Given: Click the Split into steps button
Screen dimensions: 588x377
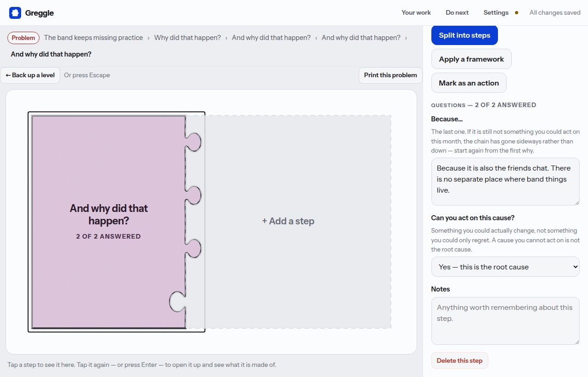Looking at the screenshot, I should 464,35.
